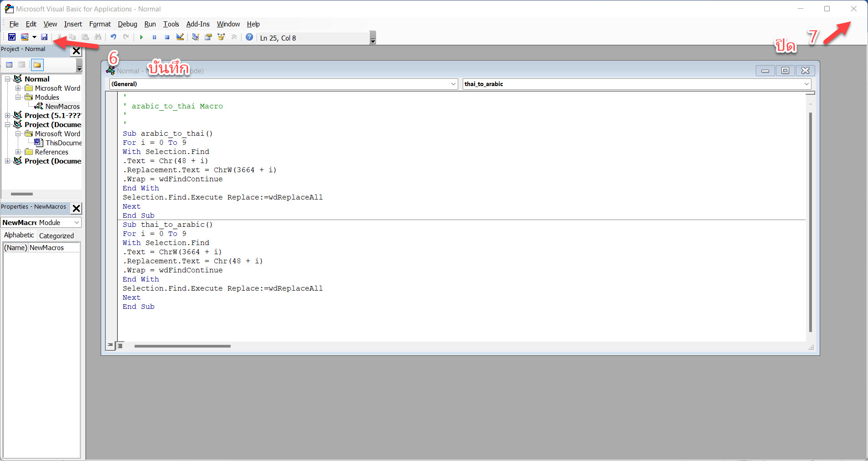Minimize the Normal code window

coord(765,71)
